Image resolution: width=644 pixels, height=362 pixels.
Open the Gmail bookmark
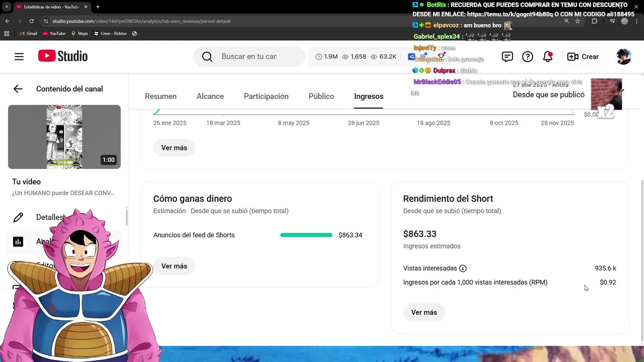click(28, 34)
